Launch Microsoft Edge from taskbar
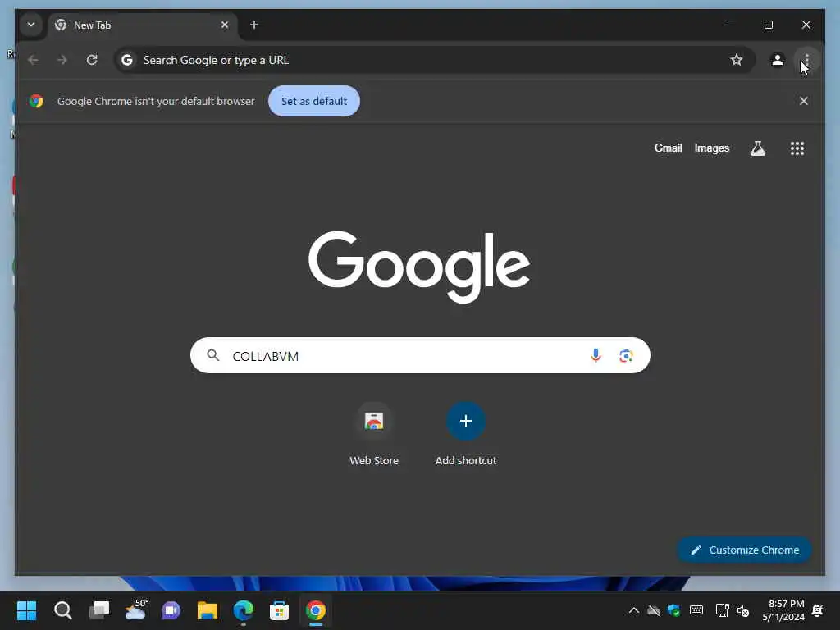 [243, 610]
